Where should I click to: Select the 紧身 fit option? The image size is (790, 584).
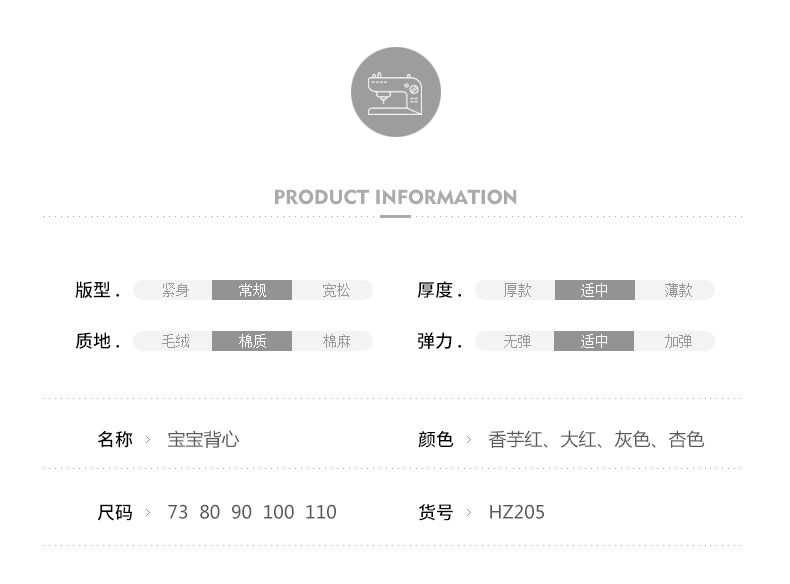(175, 290)
